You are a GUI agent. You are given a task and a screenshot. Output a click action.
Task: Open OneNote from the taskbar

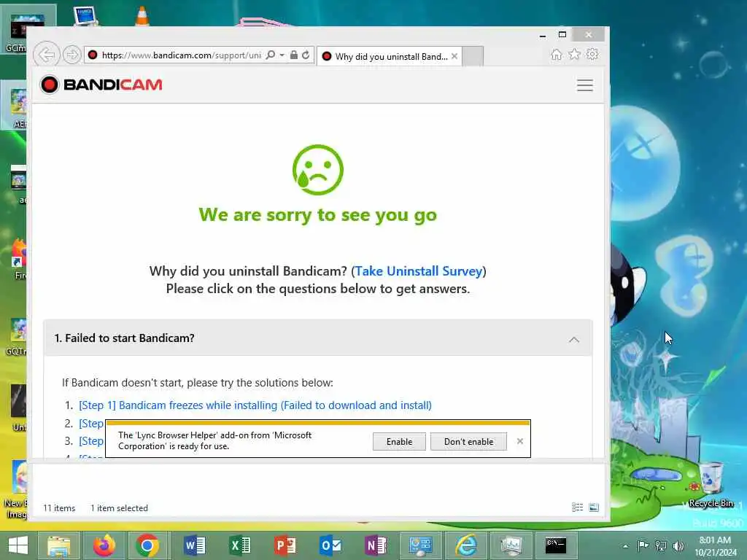click(376, 545)
